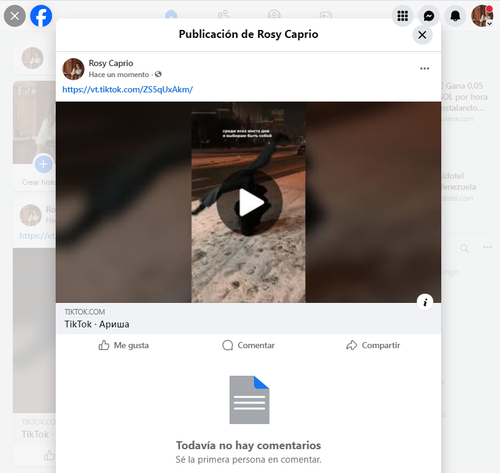Click the 'Publicación de Rosy Caprio' title

point(248,34)
